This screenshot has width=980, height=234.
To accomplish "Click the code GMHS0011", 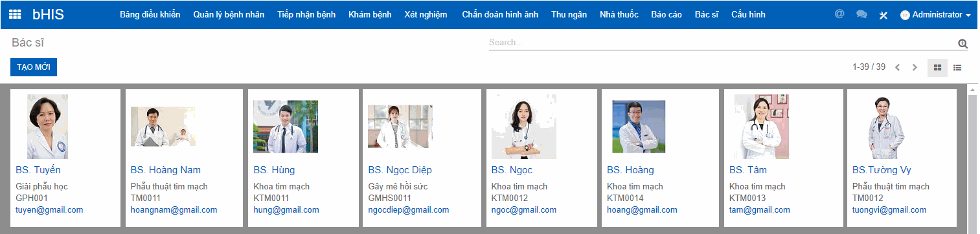I will click(390, 198).
